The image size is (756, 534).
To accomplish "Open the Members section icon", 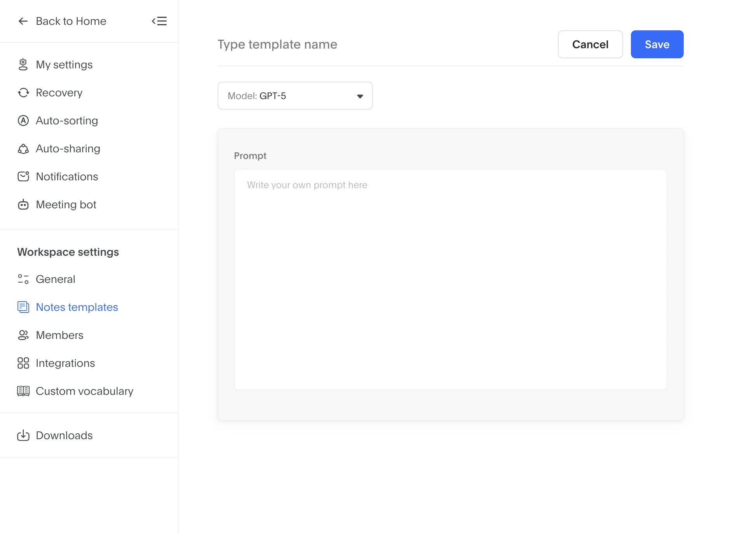I will click(x=24, y=335).
